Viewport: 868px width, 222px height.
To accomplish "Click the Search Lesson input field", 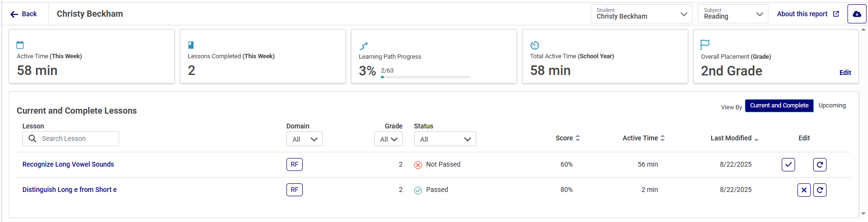I will 76,139.
